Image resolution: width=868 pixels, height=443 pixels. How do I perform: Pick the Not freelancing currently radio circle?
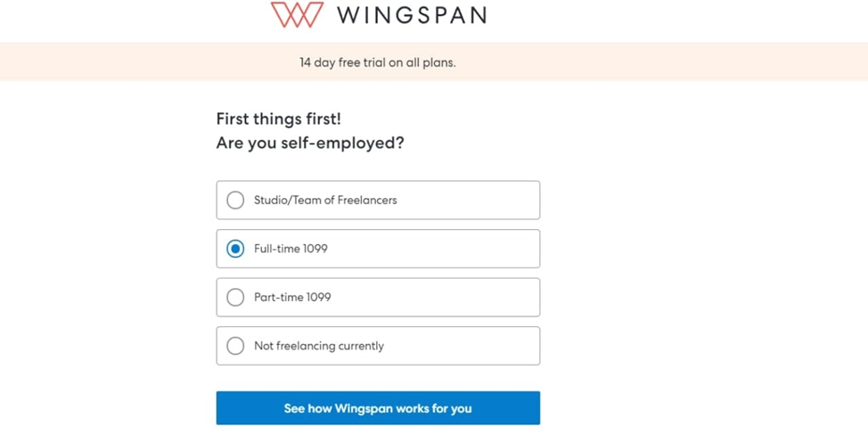tap(235, 346)
